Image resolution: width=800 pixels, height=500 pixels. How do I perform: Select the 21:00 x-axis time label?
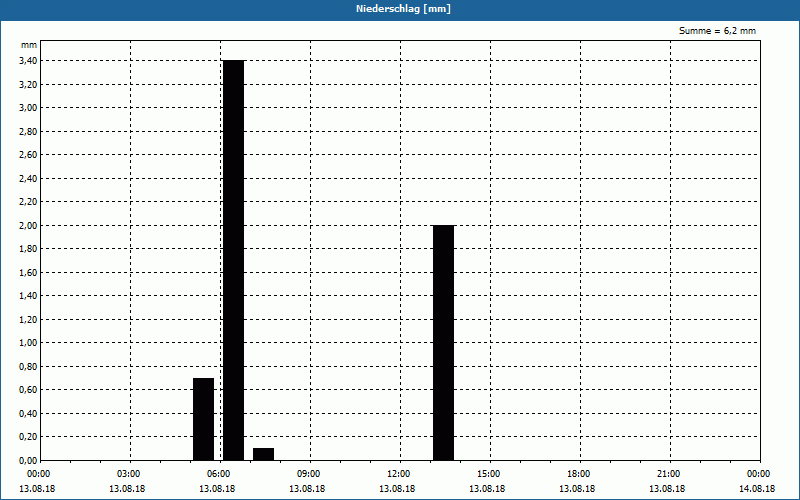coord(668,474)
